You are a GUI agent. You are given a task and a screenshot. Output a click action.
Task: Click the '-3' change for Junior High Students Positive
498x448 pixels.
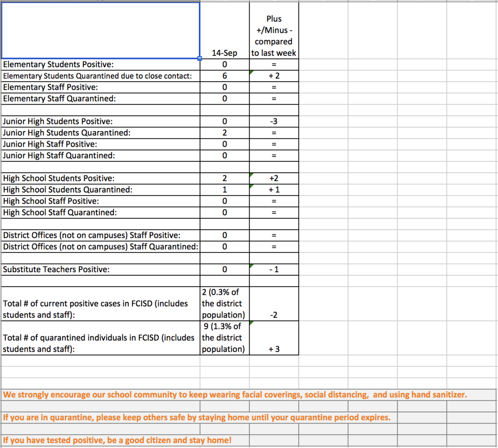coord(274,122)
